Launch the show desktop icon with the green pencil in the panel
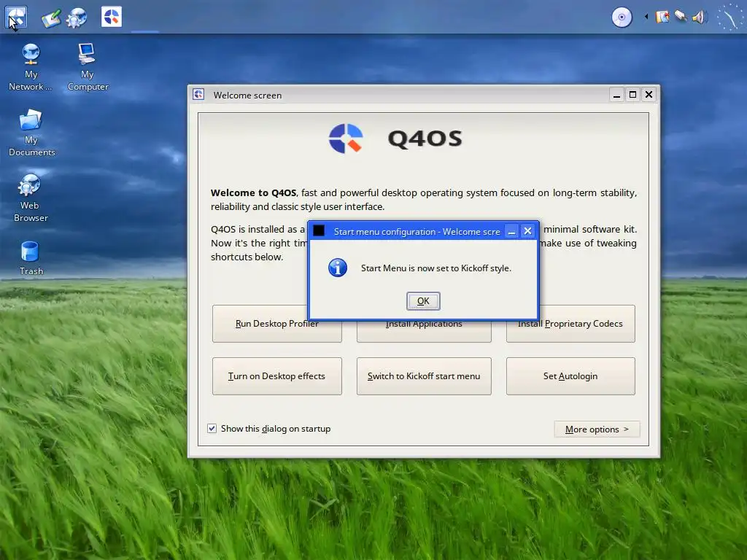 51,18
